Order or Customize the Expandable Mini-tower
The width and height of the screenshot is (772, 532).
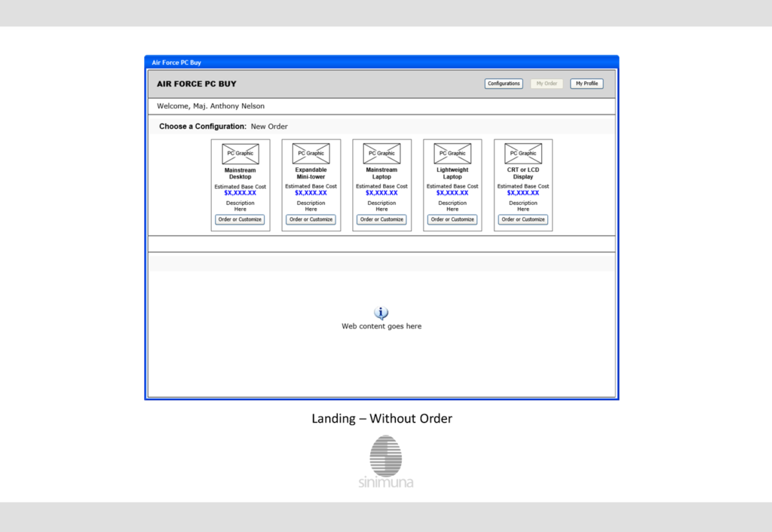click(311, 219)
